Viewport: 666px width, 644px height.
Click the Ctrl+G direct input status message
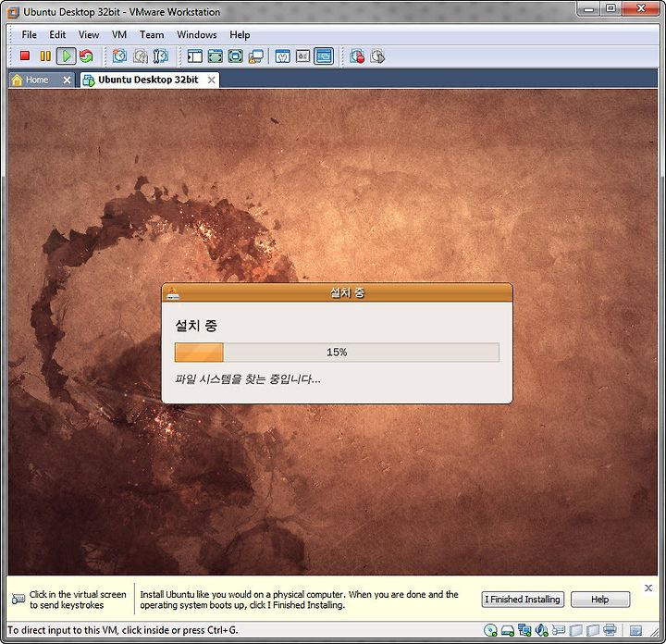[123, 630]
